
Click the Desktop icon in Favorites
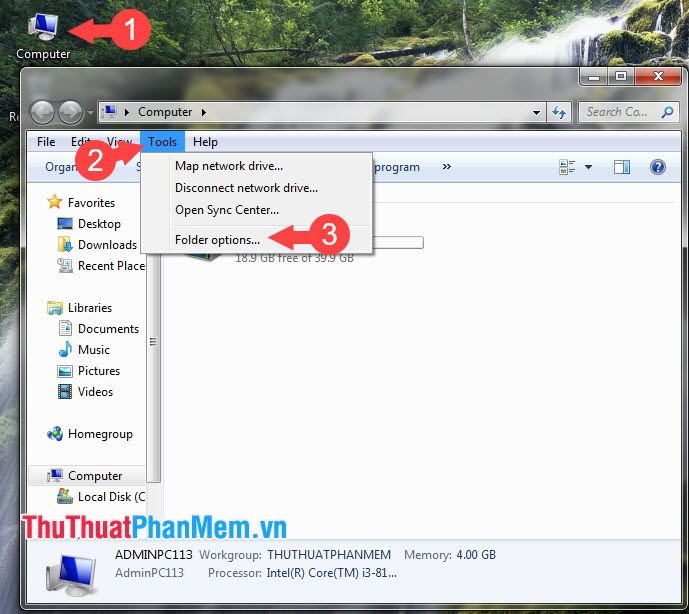coord(65,223)
